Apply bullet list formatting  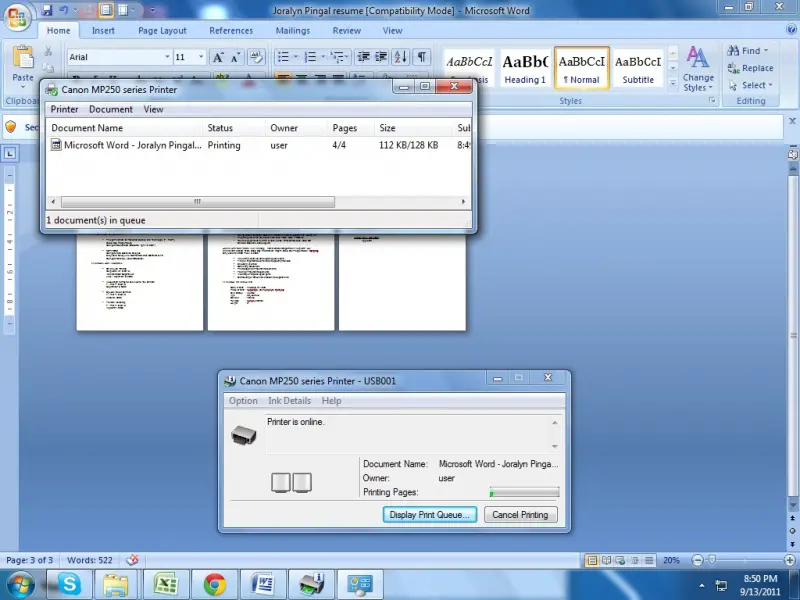coord(284,57)
